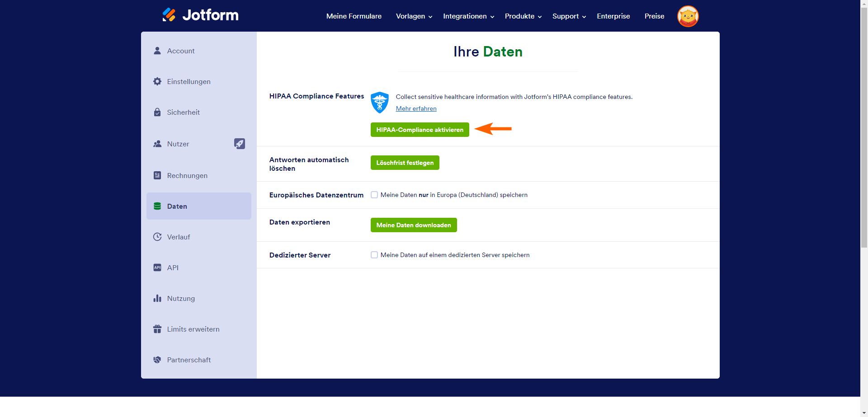This screenshot has height=417, width=868.
Task: Click the rocket upgrade badge beside Nutzer
Action: [240, 144]
